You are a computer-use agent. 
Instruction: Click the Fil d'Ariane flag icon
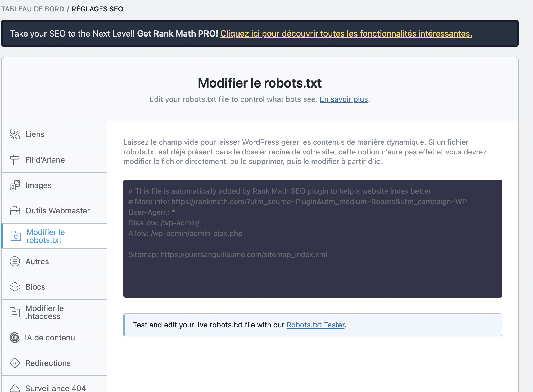point(15,160)
